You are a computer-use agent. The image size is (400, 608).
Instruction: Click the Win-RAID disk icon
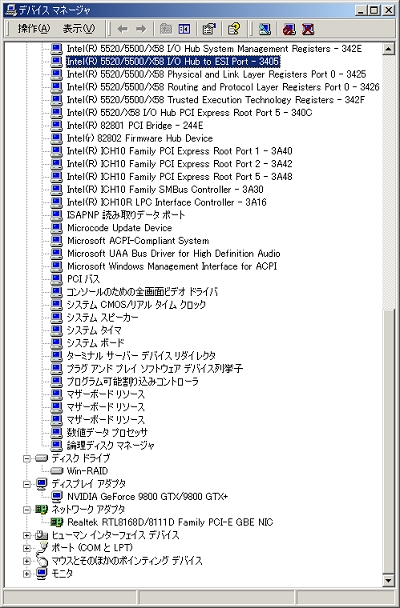57,471
